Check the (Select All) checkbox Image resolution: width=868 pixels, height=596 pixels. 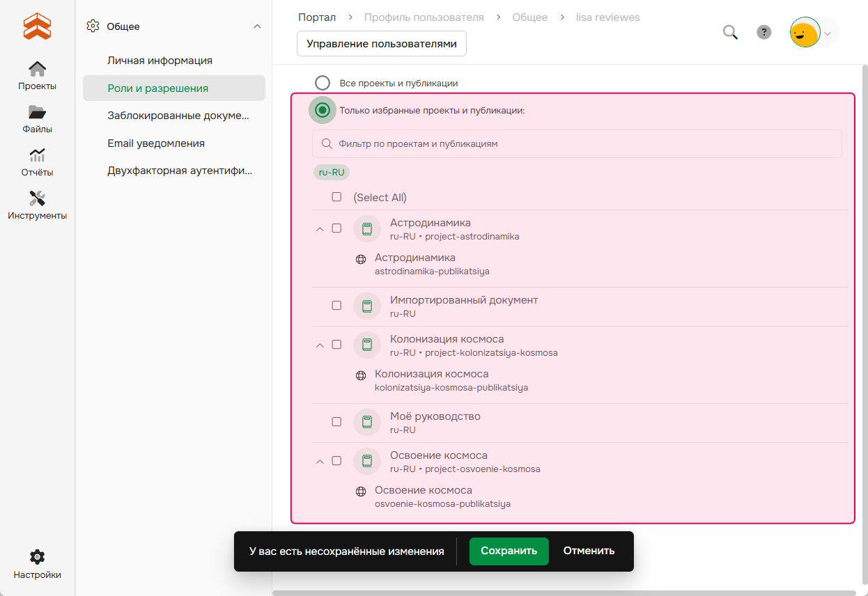click(x=336, y=197)
